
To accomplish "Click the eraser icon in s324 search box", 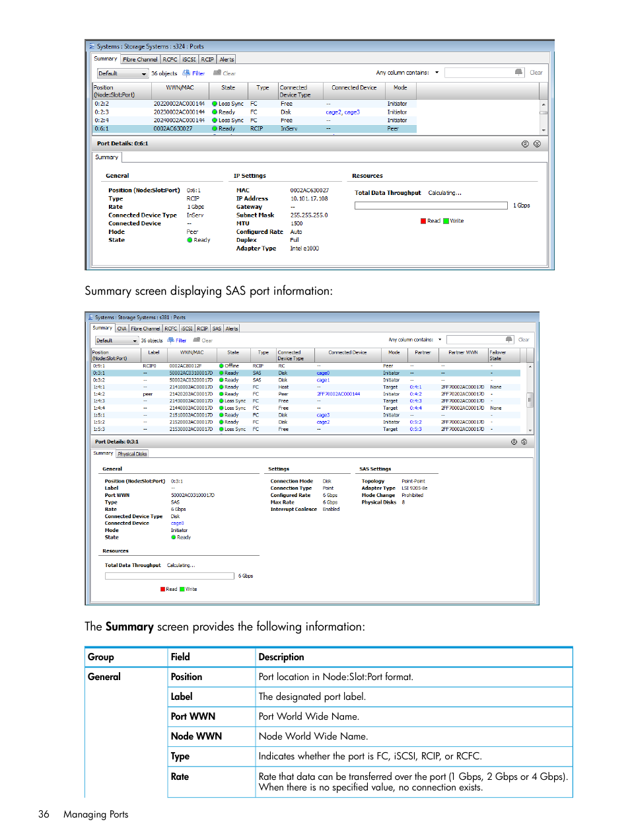I will (x=518, y=73).
